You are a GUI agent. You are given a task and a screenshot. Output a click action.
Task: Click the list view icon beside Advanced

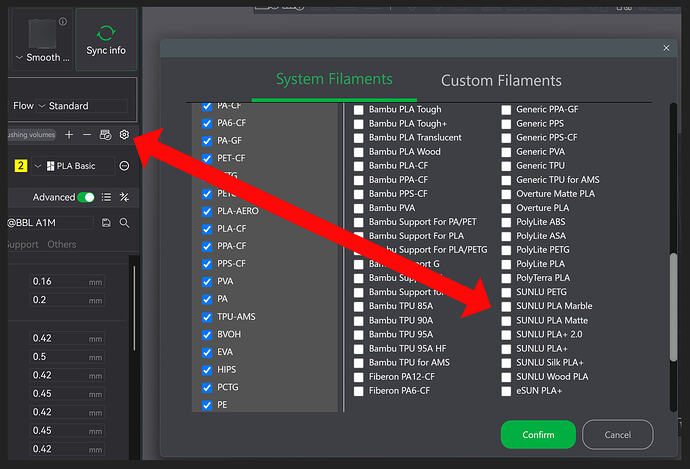pos(106,197)
